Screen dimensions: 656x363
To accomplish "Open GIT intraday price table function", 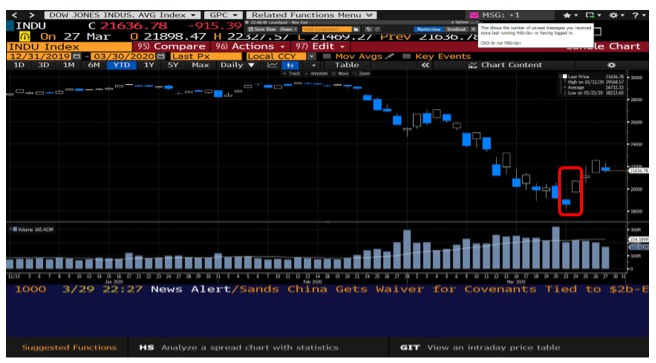I will click(x=480, y=348).
